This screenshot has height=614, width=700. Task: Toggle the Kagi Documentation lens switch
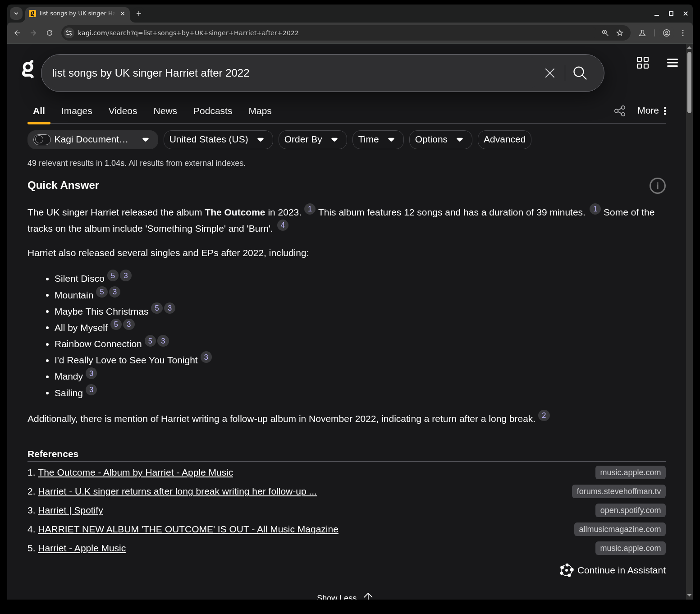(x=42, y=140)
